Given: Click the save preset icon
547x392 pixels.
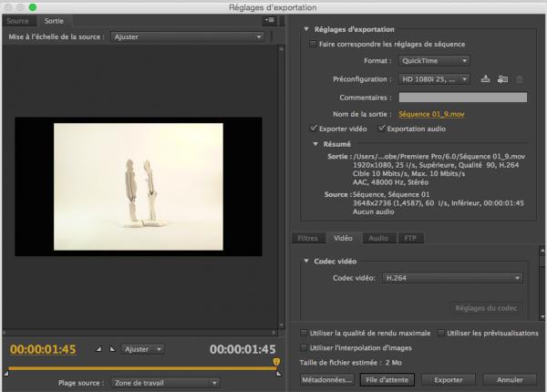Looking at the screenshot, I should (485, 79).
